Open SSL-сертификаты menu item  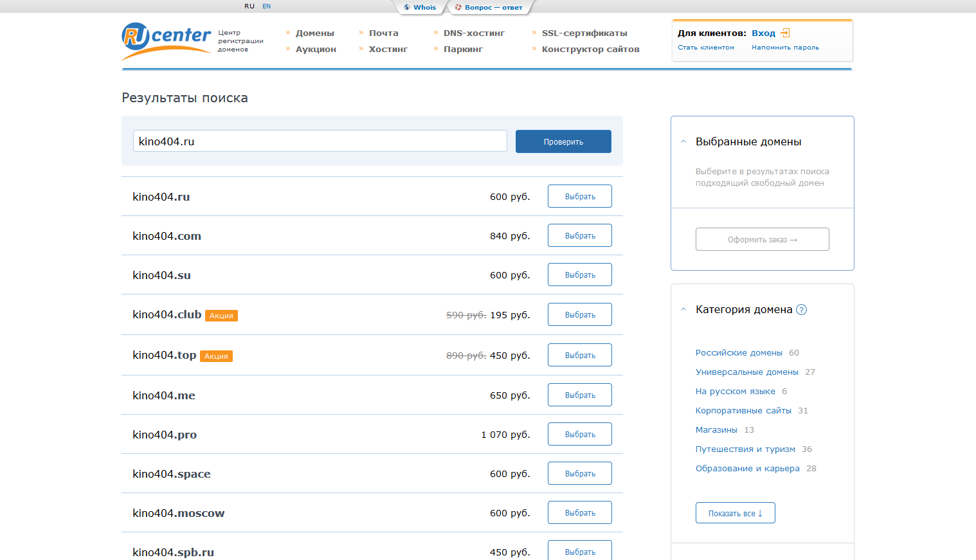584,33
